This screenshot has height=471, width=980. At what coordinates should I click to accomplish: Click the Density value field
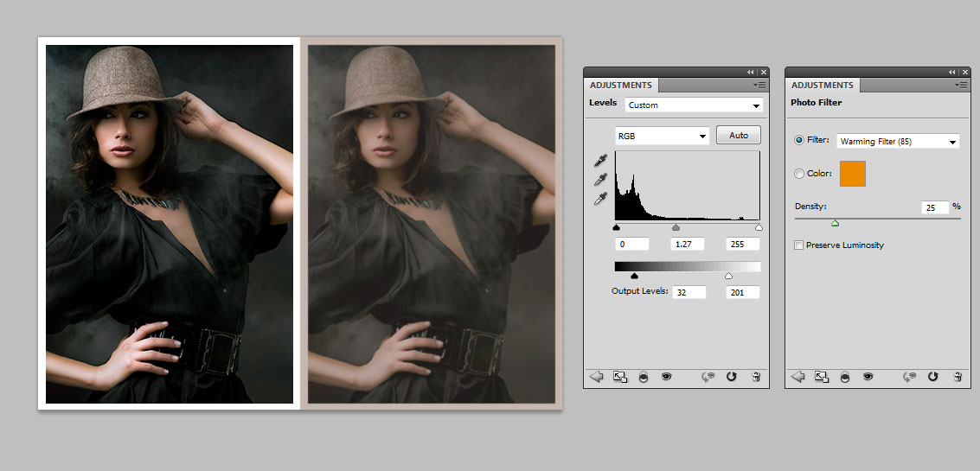(934, 207)
